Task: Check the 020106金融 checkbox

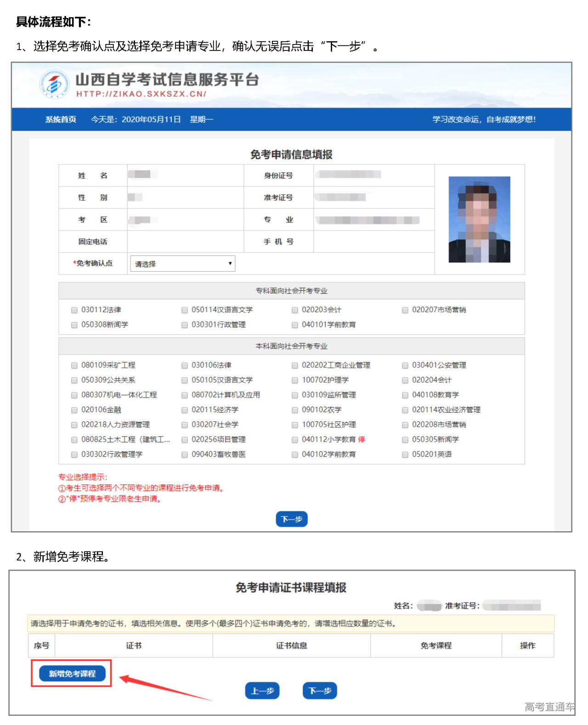Action: 74,410
